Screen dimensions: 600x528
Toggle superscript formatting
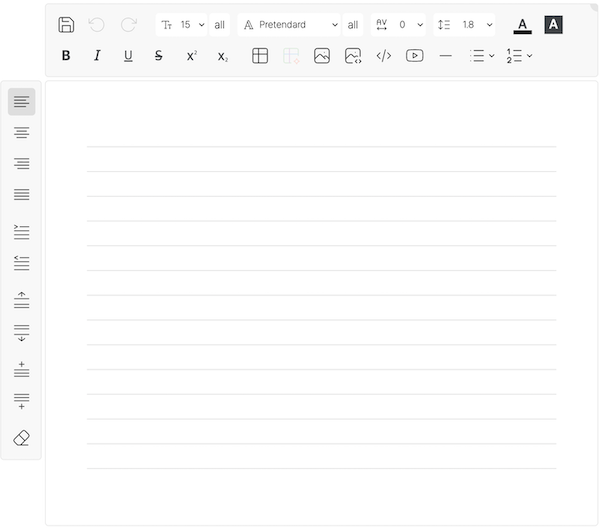191,56
